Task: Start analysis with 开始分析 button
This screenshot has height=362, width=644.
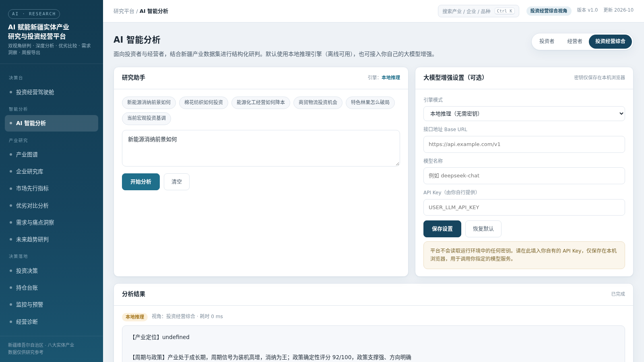Action: coord(141,182)
